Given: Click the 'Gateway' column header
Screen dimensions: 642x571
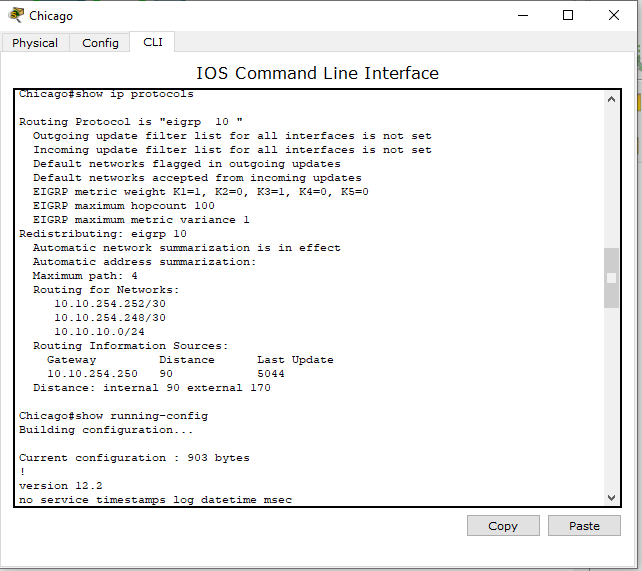Looking at the screenshot, I should point(71,360).
